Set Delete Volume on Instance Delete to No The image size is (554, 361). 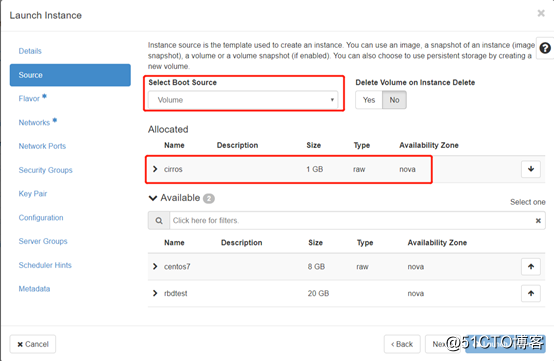[394, 100]
